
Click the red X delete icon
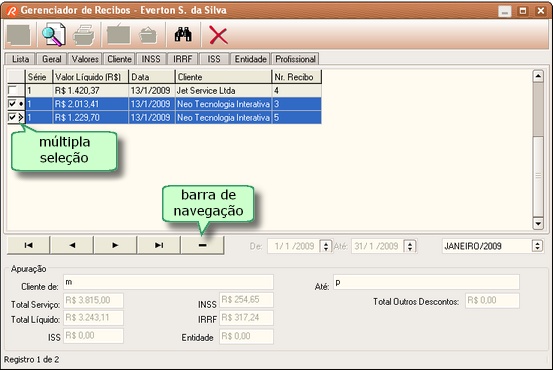(218, 35)
